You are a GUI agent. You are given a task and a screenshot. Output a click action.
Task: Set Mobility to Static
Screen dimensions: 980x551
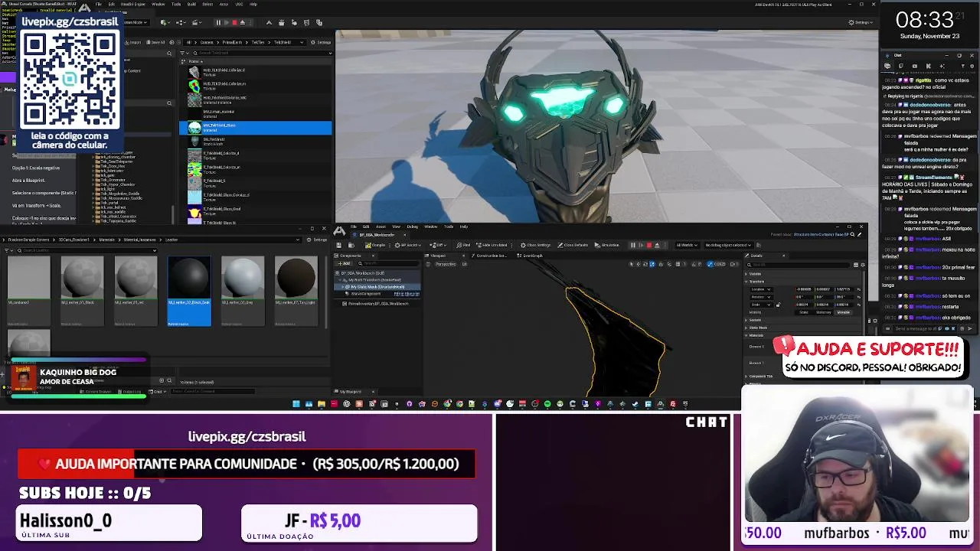pyautogui.click(x=803, y=312)
